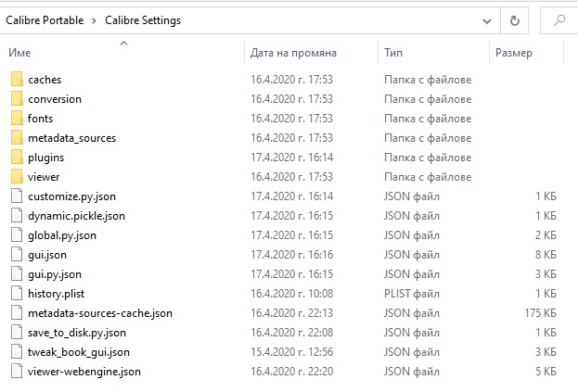
Task: Click the refresh button in address bar
Action: pyautogui.click(x=515, y=19)
